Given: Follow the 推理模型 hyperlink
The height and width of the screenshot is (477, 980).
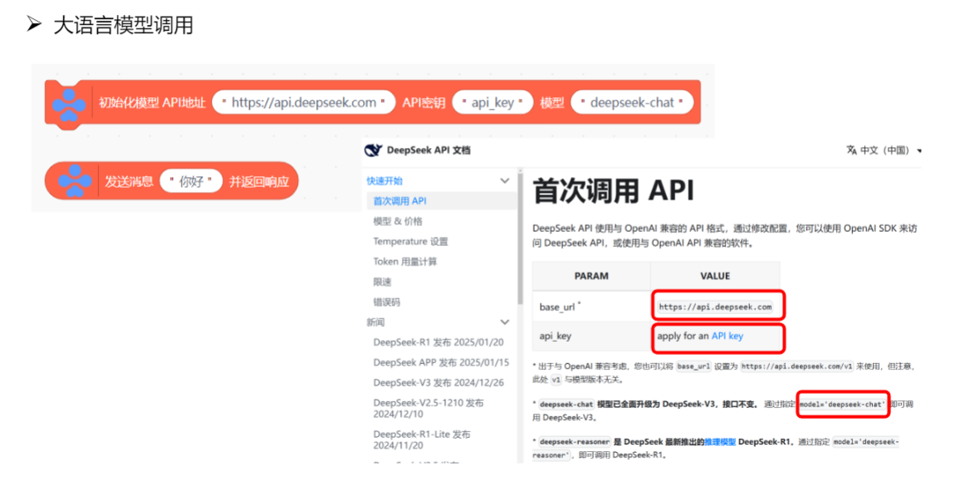Looking at the screenshot, I should pos(720,442).
